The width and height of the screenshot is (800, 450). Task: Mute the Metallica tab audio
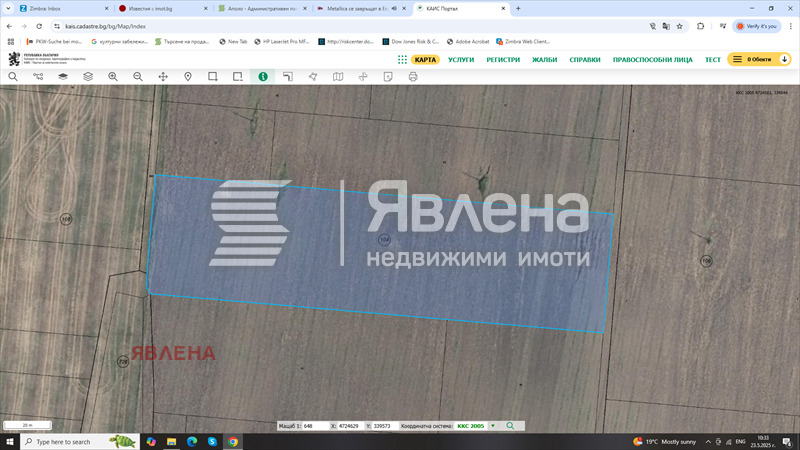(393, 8)
